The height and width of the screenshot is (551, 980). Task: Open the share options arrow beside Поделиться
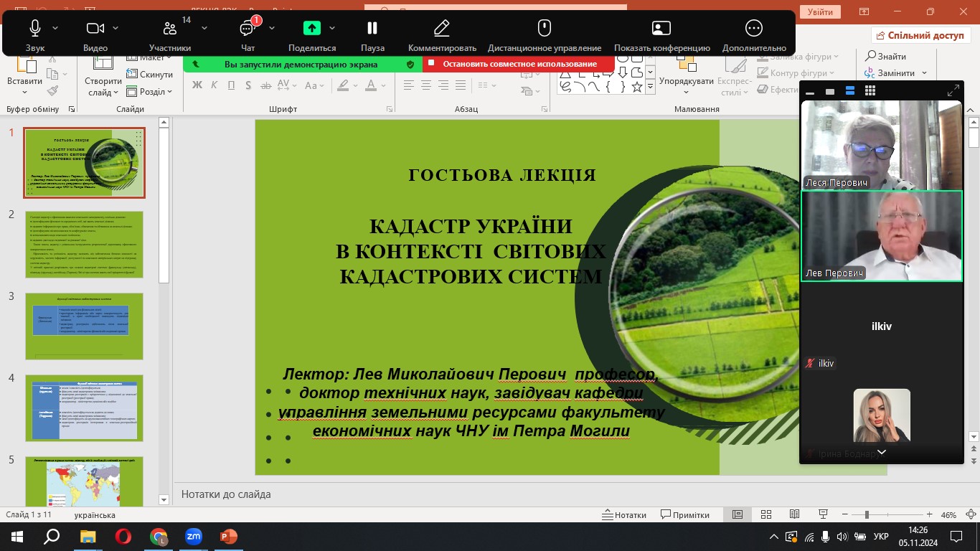pos(332,28)
